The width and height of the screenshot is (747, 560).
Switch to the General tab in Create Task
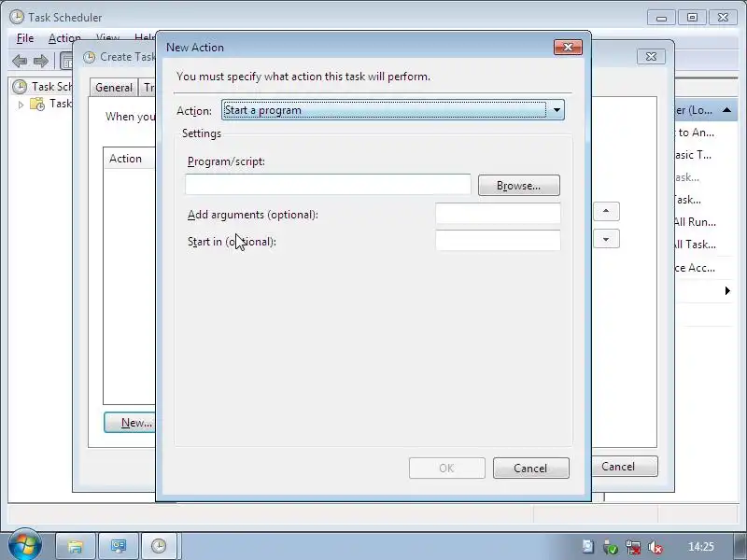coord(113,88)
